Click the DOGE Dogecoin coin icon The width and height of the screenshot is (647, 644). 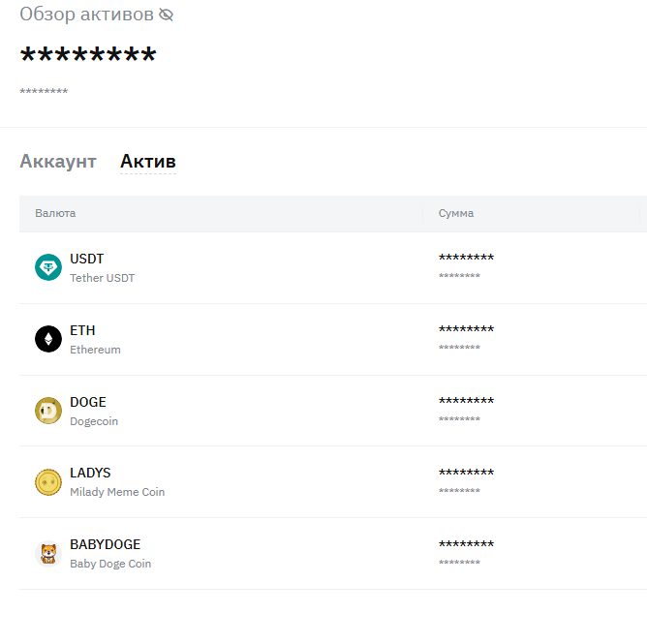[48, 411]
